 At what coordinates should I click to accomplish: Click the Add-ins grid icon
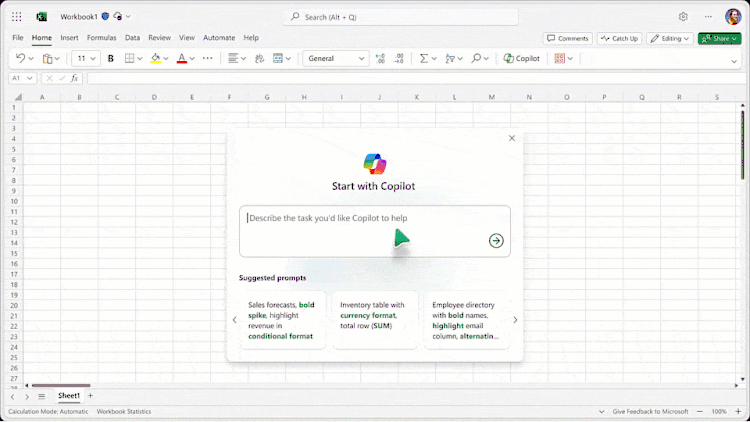tap(559, 58)
